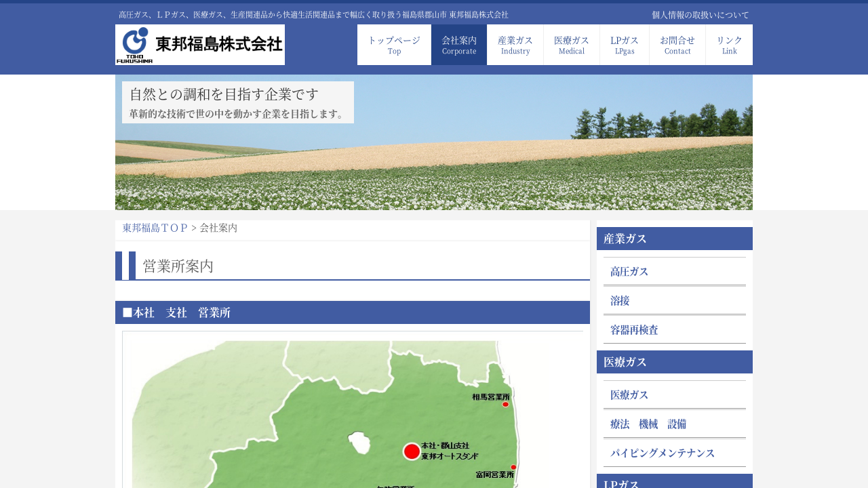Select the 会社案内 Corporate menu item
The image size is (868, 488).
pos(459,45)
